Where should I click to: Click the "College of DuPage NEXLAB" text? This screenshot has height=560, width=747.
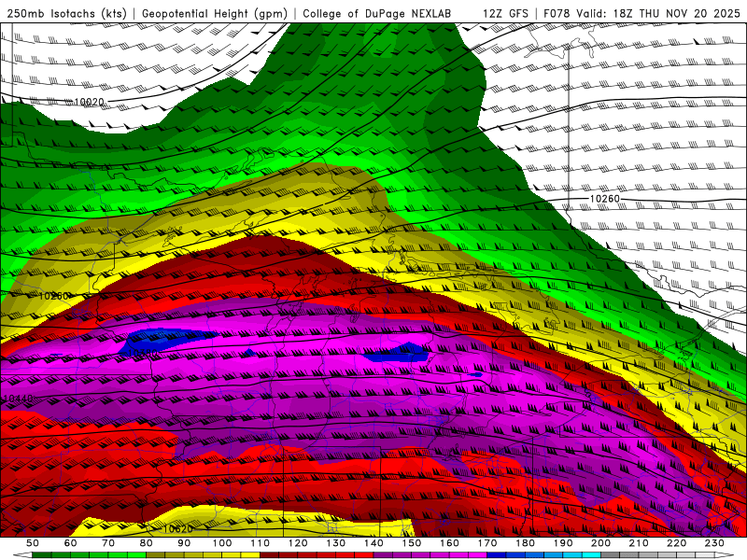(x=377, y=14)
